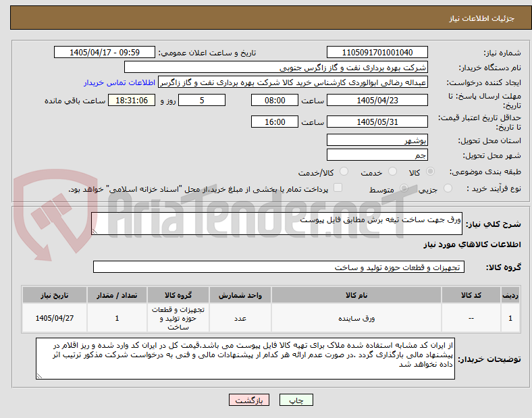Click the توضیحات خریدار notes textarea
Screen dimensions: 532x418
click(x=245, y=359)
